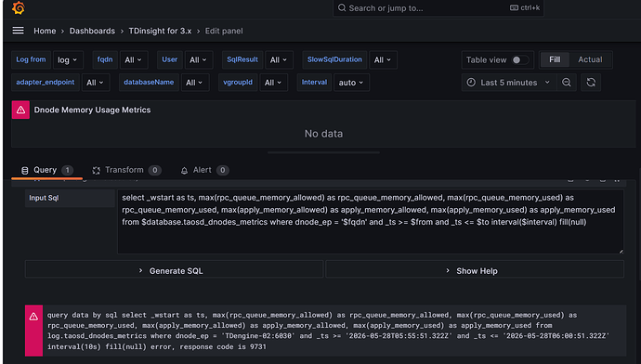Select the Fill display option
641x364 pixels.
click(x=555, y=59)
